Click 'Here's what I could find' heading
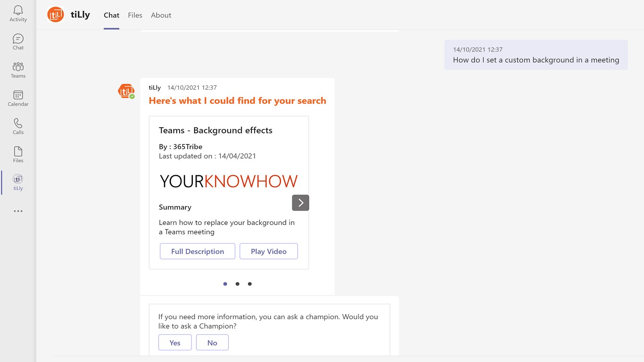The width and height of the screenshot is (644, 362). click(x=238, y=101)
